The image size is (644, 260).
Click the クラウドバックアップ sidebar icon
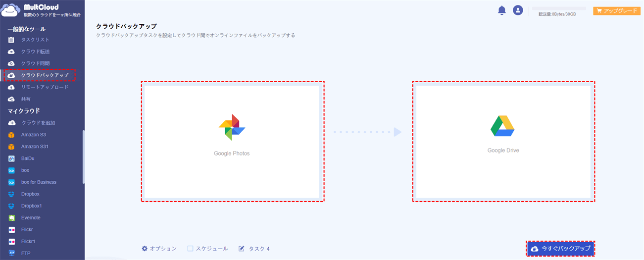(11, 75)
